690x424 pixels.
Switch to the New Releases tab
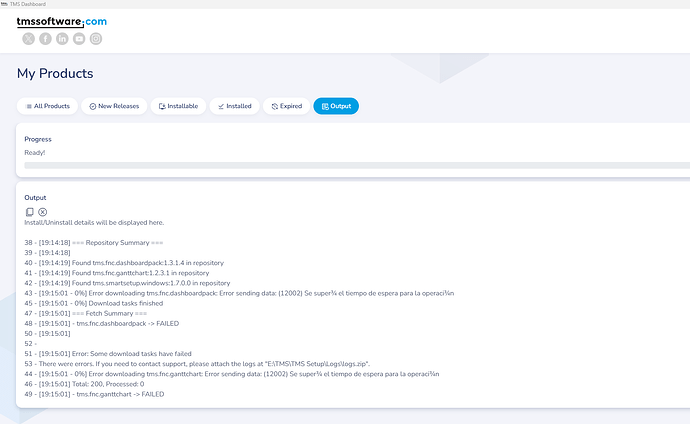[114, 106]
